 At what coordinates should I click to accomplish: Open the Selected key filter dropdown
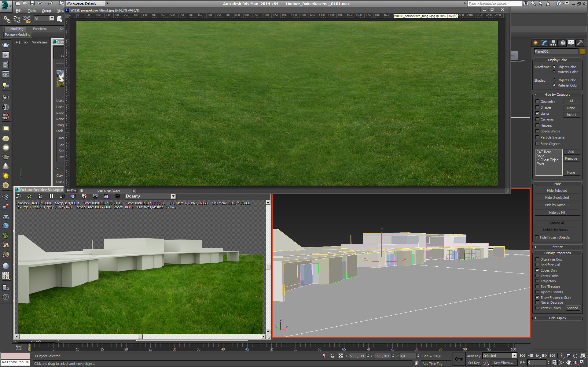tap(514, 356)
